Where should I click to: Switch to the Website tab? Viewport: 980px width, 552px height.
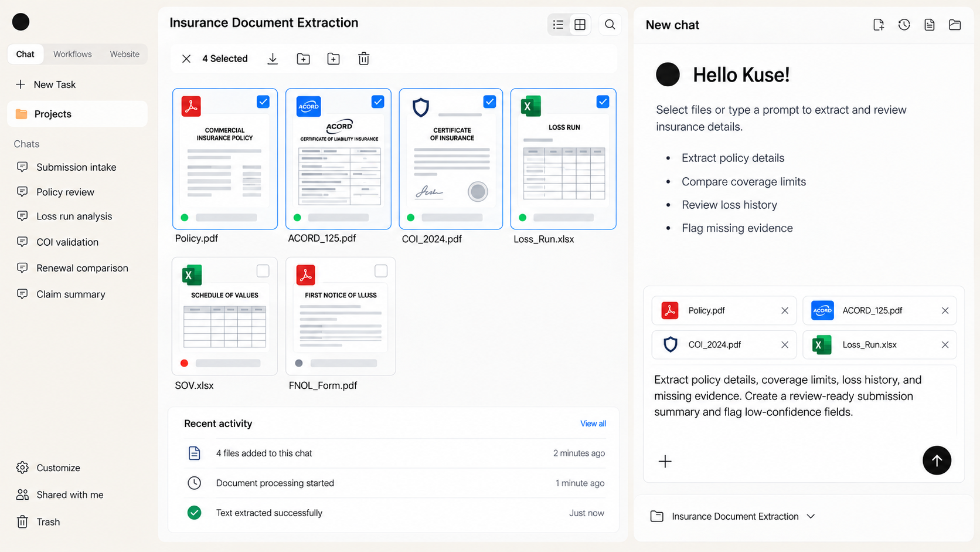coord(125,54)
